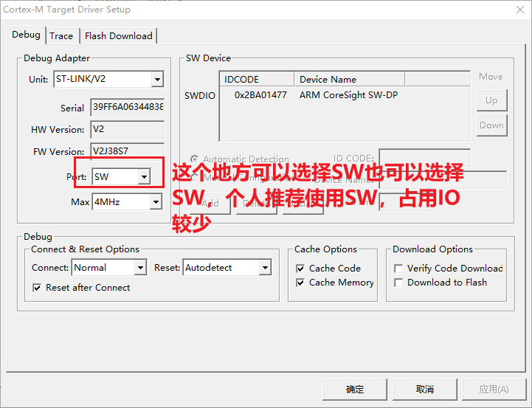532x408 pixels.
Task: Open the Connect dropdown showing Normal
Action: (109, 268)
